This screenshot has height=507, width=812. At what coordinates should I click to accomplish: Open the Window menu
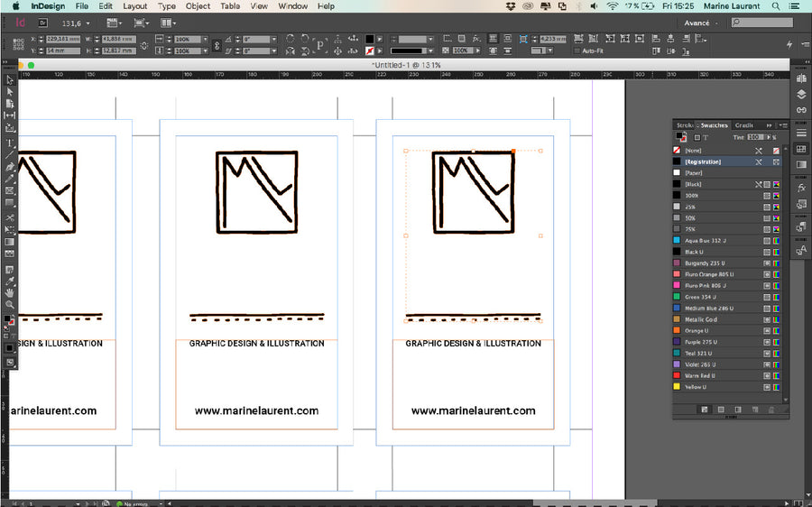point(292,6)
